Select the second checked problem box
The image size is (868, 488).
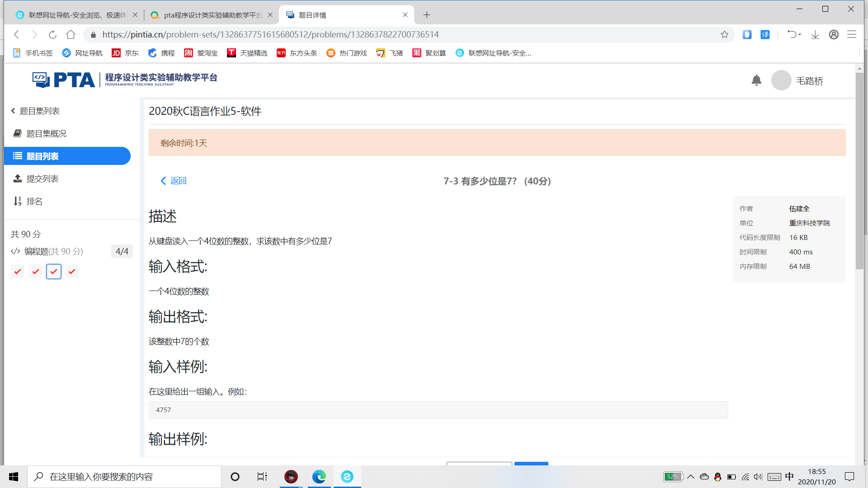[36, 272]
